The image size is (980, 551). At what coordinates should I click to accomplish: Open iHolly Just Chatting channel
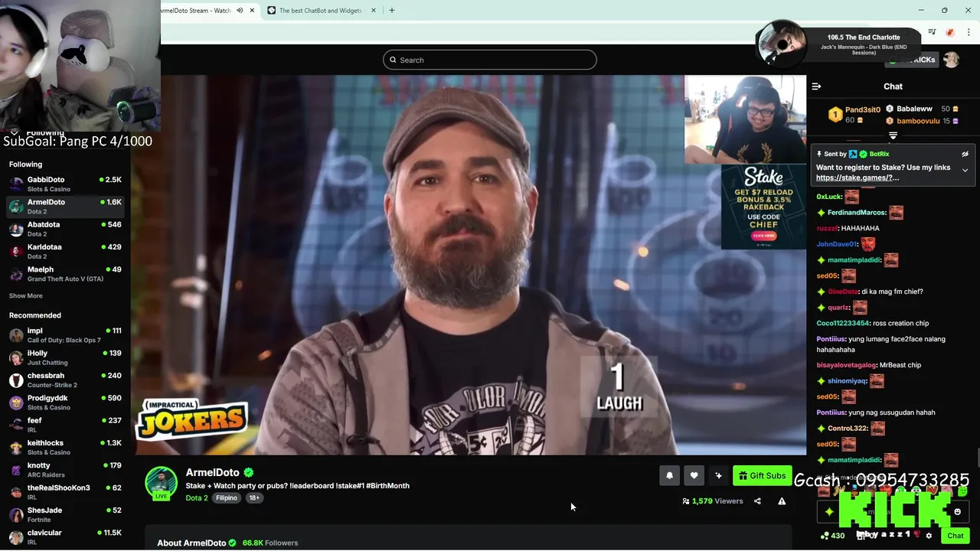(x=65, y=357)
